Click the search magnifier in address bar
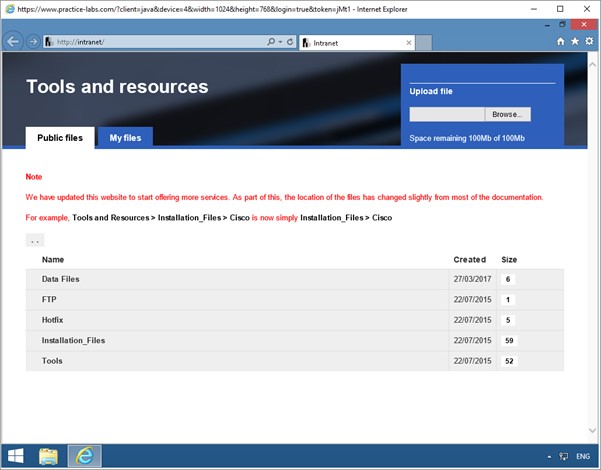The height and width of the screenshot is (470, 601). 271,41
